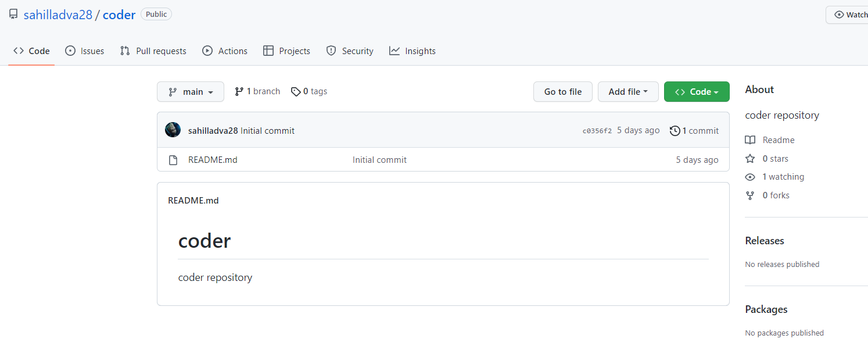
Task: Open the Security tab
Action: pos(350,51)
